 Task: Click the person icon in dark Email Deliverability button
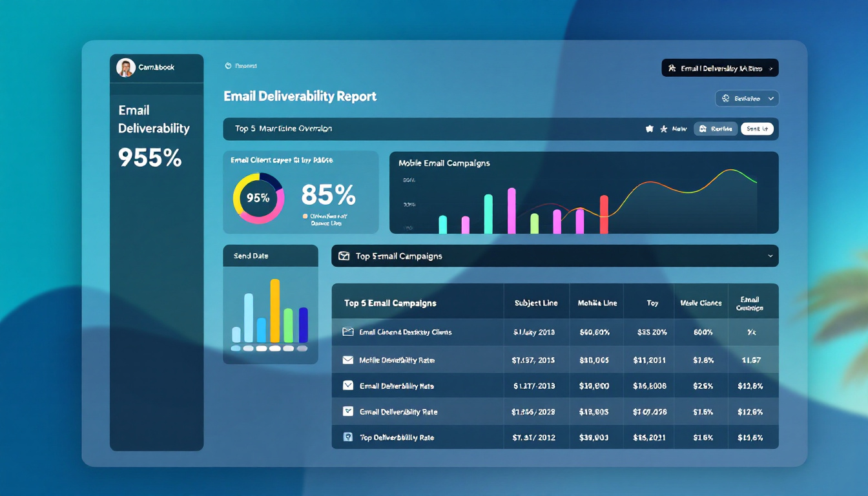(672, 68)
